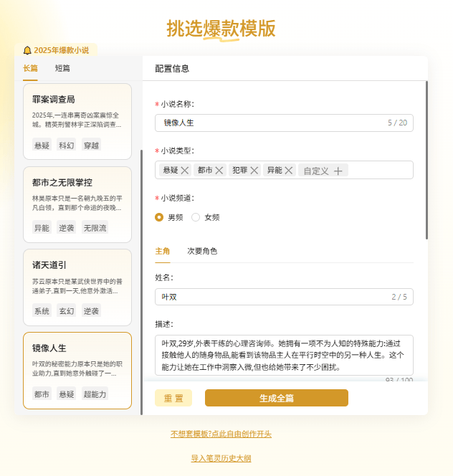Remove the 悬疑 genre tag
The width and height of the screenshot is (453, 476).
(x=185, y=171)
